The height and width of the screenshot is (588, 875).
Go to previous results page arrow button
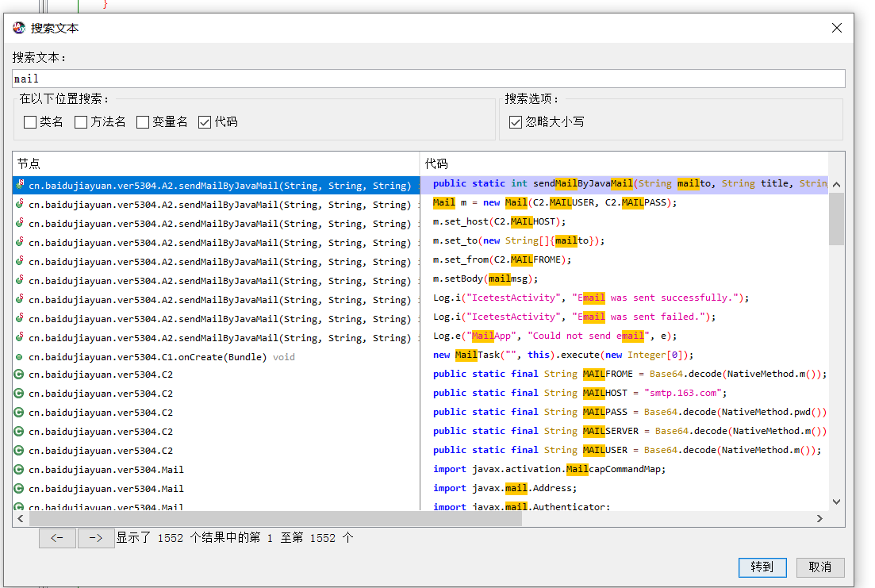(57, 538)
